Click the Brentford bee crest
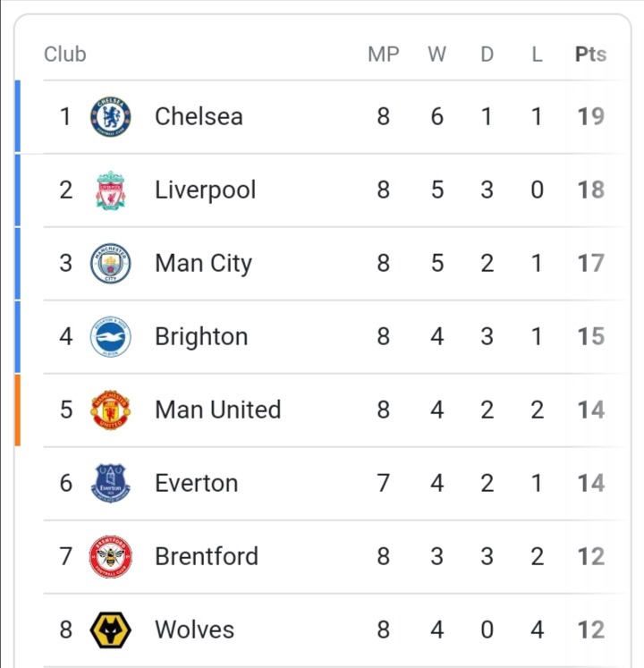Screen dimensions: 644x668 [x=110, y=556]
